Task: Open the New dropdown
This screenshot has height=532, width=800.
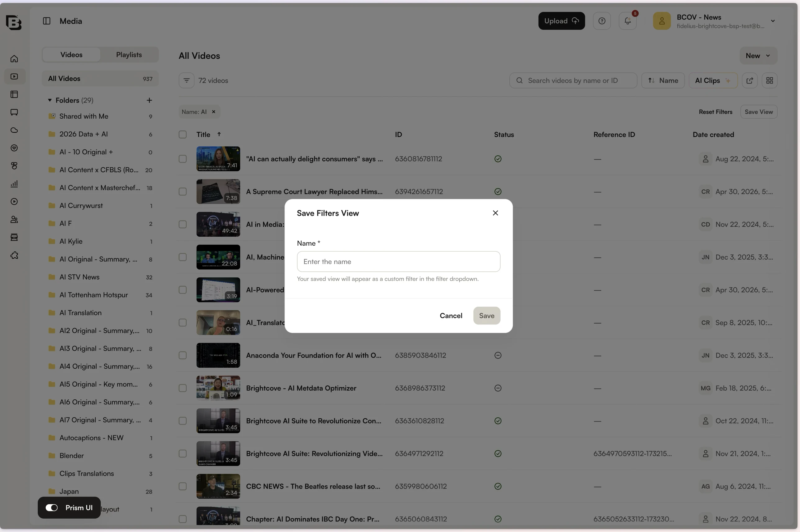Action: pyautogui.click(x=758, y=56)
